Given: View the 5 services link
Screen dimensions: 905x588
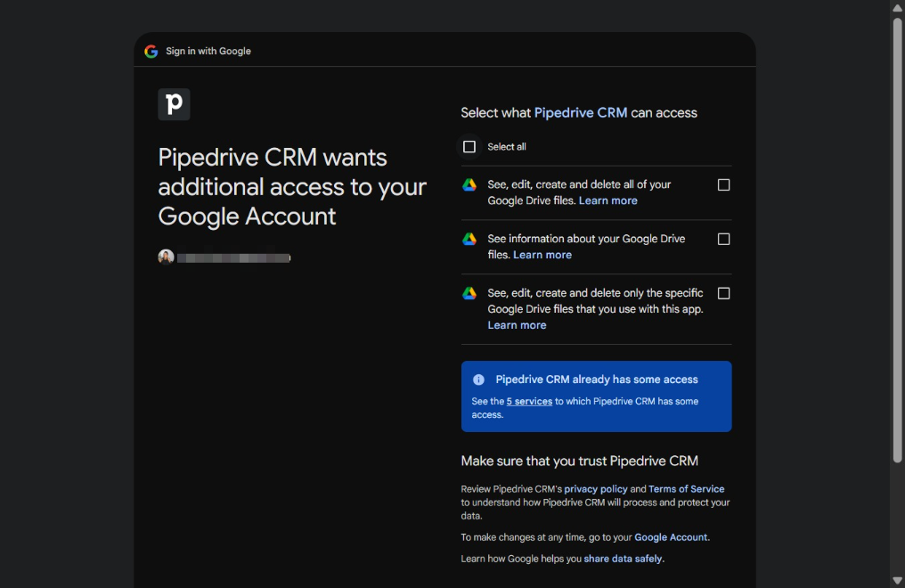Looking at the screenshot, I should tap(529, 401).
